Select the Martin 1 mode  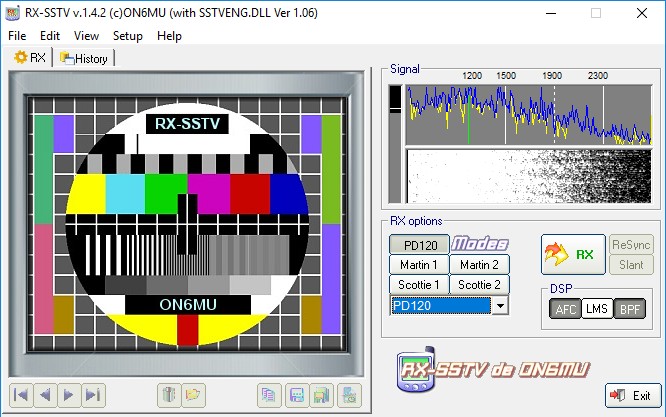418,265
